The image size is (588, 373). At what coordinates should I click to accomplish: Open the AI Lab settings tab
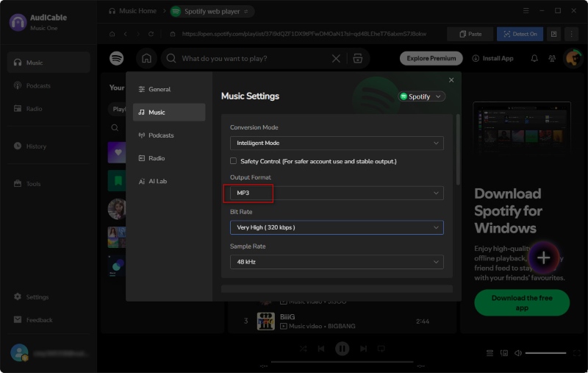pos(169,181)
